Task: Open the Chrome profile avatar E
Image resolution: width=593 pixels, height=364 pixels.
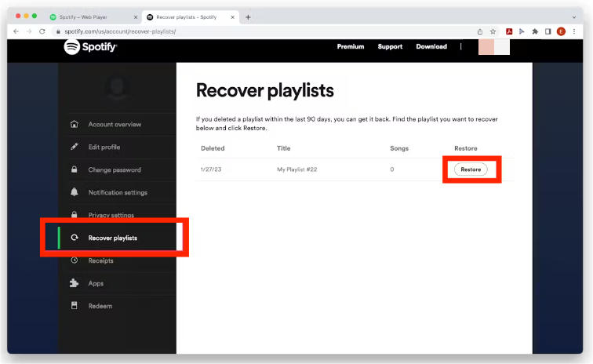Action: (561, 32)
